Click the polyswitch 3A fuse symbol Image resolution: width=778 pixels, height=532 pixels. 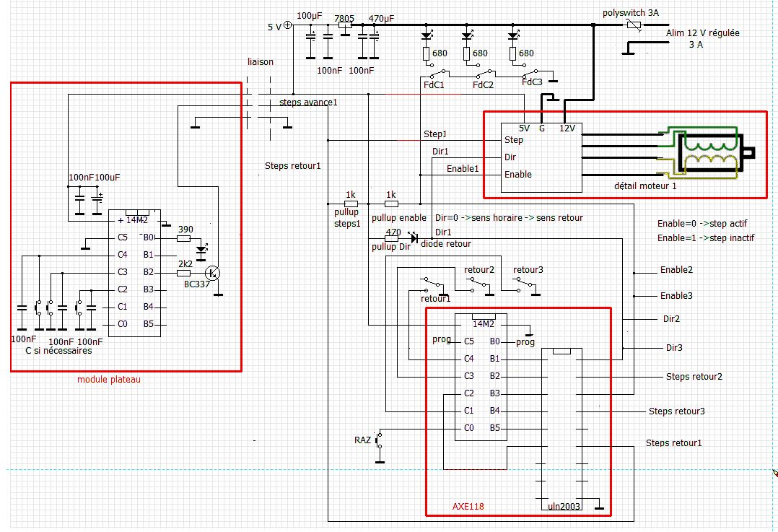(634, 25)
